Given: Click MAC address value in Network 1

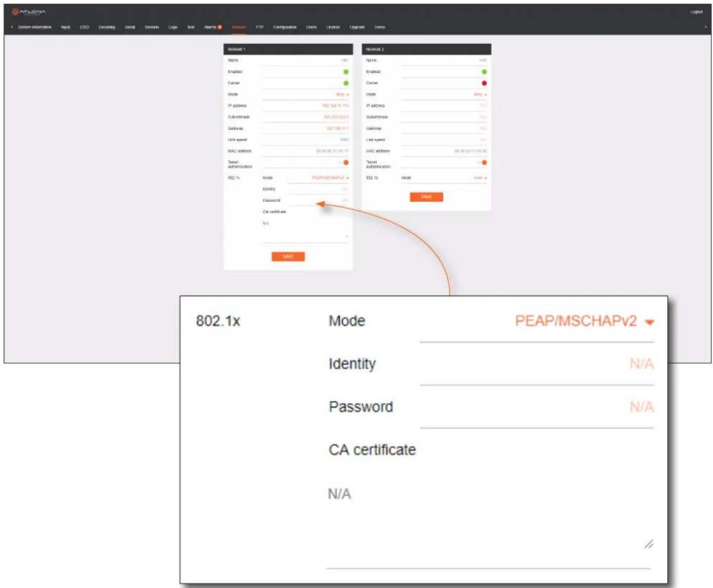Looking at the screenshot, I should [332, 151].
